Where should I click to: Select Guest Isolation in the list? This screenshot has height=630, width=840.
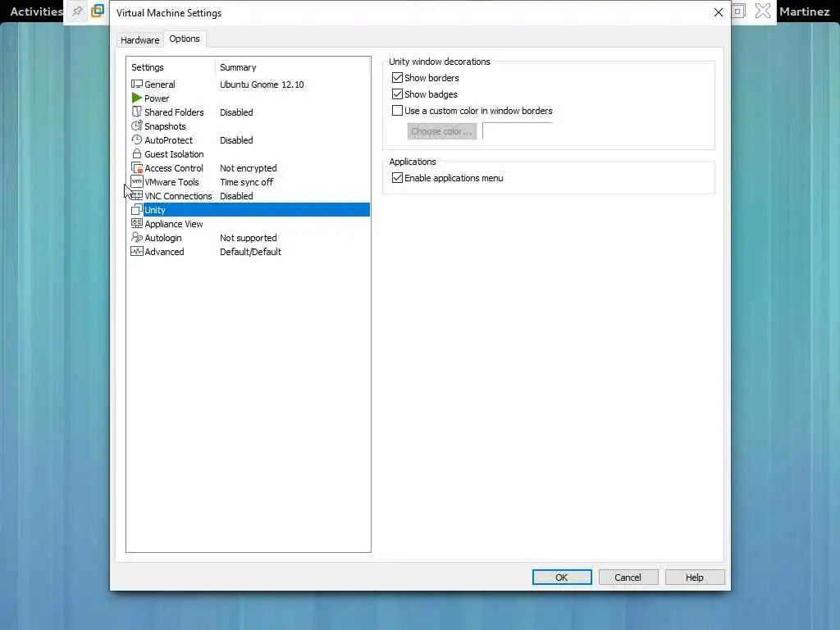174,154
